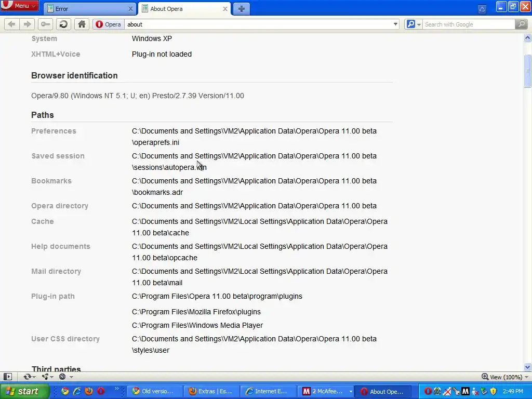Switch to Old versio... taskbar window
The image size is (532, 399).
(155, 391)
